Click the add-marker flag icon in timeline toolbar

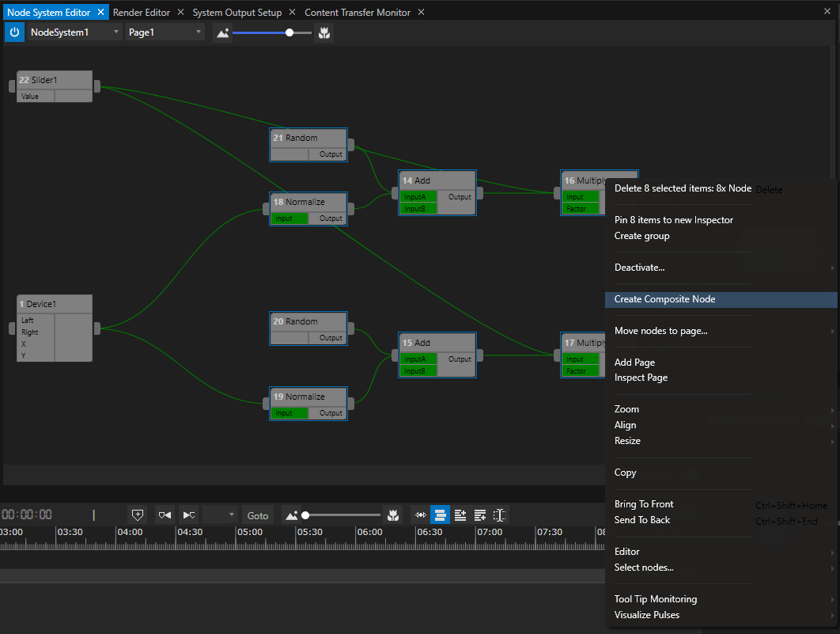138,514
